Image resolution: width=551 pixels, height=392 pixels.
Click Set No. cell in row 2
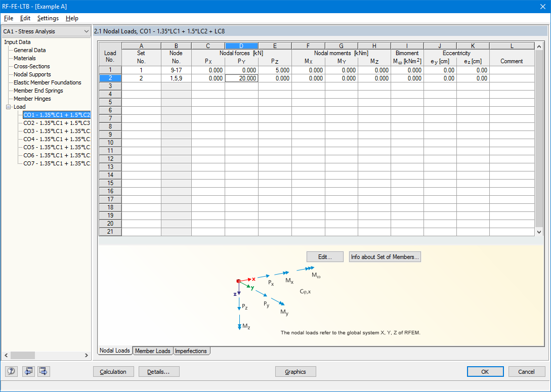point(141,78)
